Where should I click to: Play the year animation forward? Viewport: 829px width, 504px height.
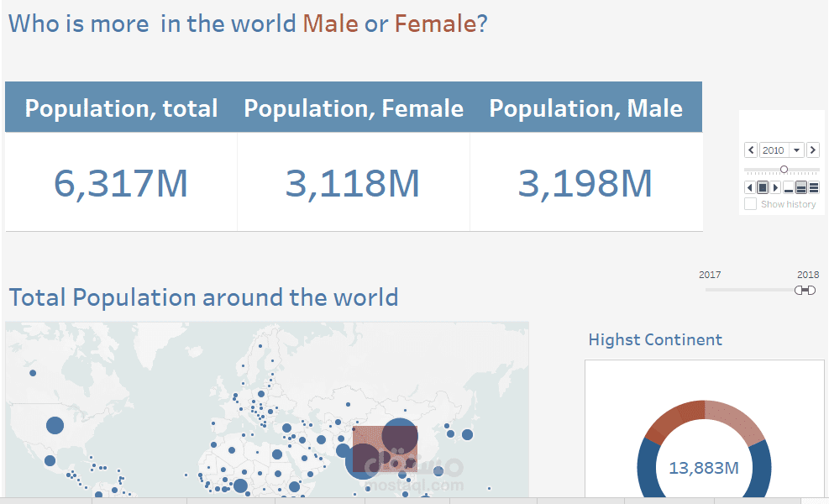[775, 187]
